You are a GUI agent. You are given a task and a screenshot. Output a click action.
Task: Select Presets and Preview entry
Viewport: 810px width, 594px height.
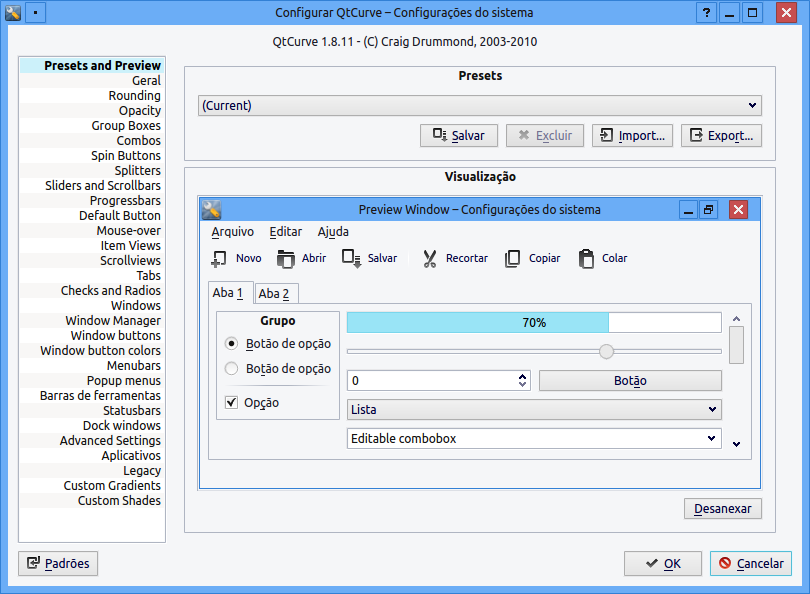(92, 66)
